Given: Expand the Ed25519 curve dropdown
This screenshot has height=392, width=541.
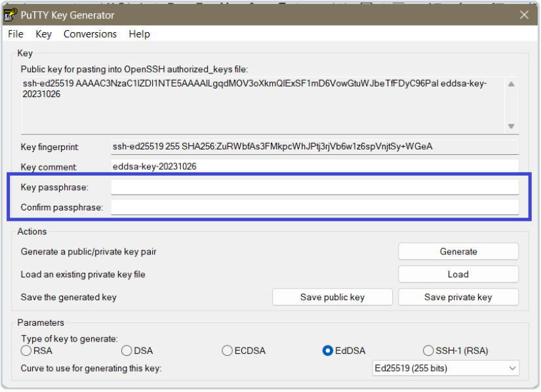Looking at the screenshot, I should pyautogui.click(x=445, y=368).
